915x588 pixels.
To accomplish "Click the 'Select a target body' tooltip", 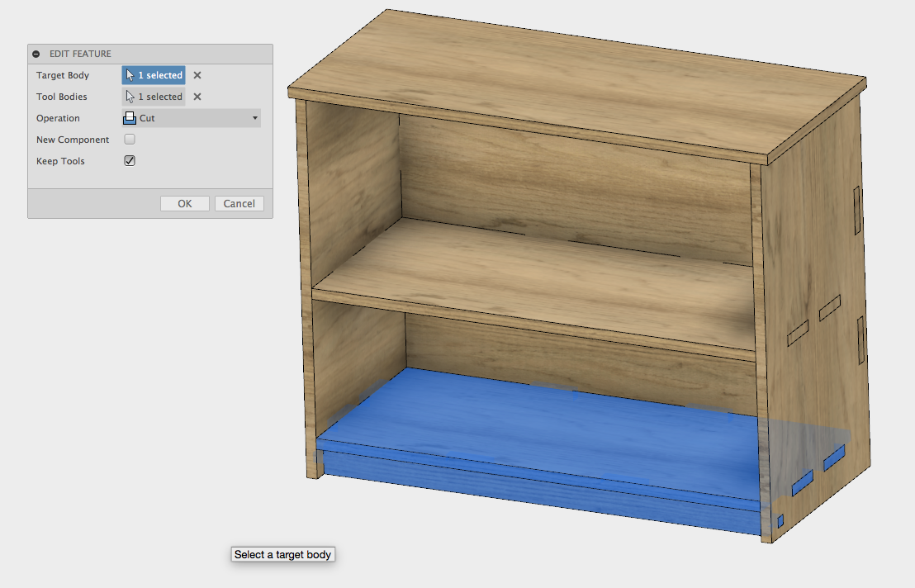I will [x=282, y=554].
